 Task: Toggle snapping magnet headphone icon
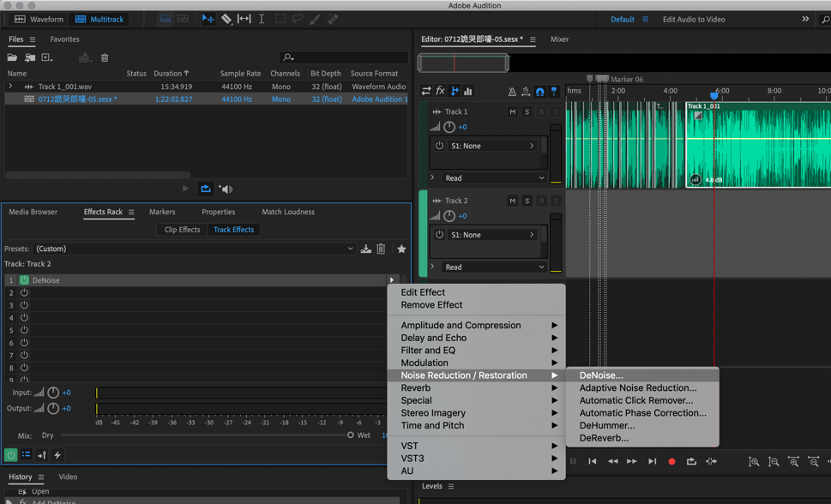tap(540, 91)
